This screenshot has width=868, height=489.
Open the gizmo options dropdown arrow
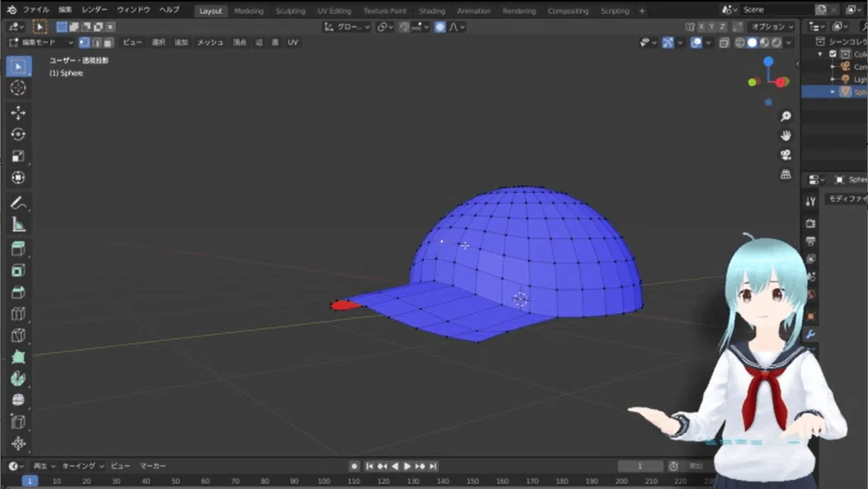(x=681, y=43)
